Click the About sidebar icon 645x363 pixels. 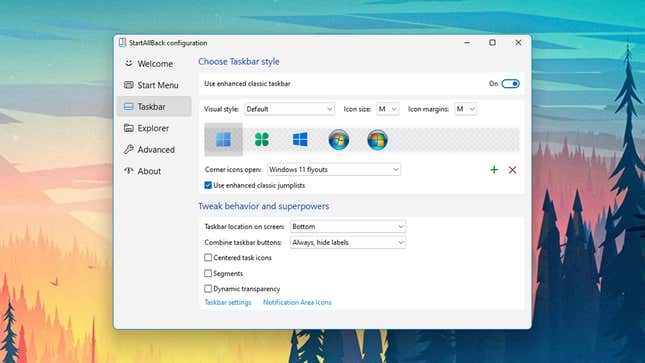[x=129, y=171]
